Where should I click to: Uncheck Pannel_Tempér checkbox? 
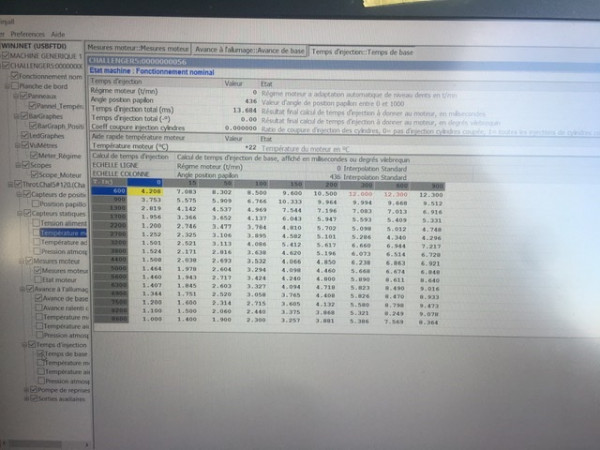(32, 106)
